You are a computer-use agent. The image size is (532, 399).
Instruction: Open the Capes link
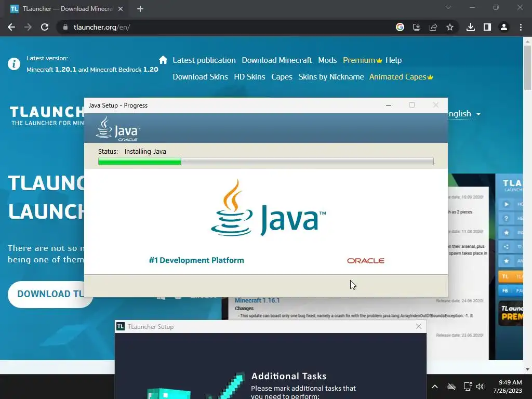[282, 77]
